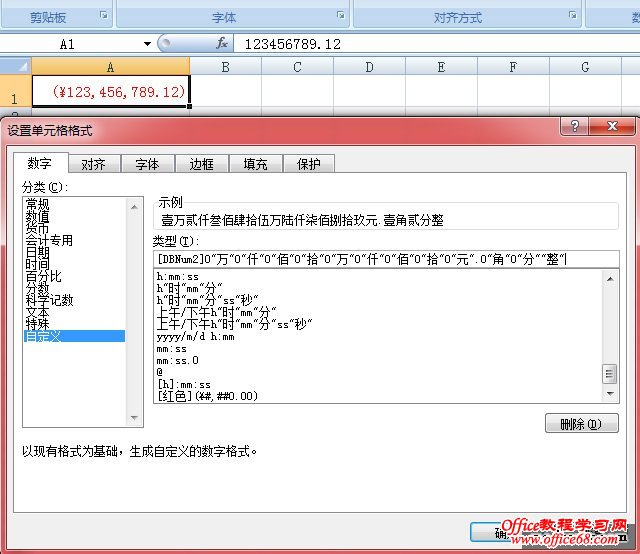Viewport: 640px width, 554px height.
Task: Click the fx insert function icon
Action: coord(222,44)
